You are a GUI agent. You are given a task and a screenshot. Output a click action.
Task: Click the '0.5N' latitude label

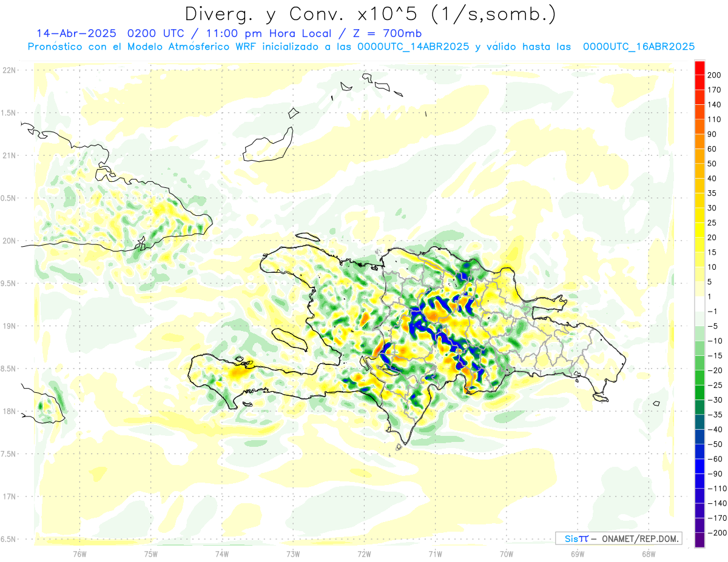pos(9,198)
